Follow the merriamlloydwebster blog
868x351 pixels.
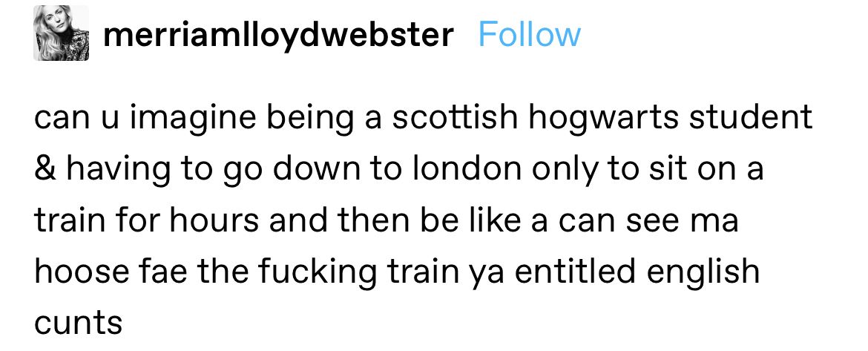tap(529, 35)
